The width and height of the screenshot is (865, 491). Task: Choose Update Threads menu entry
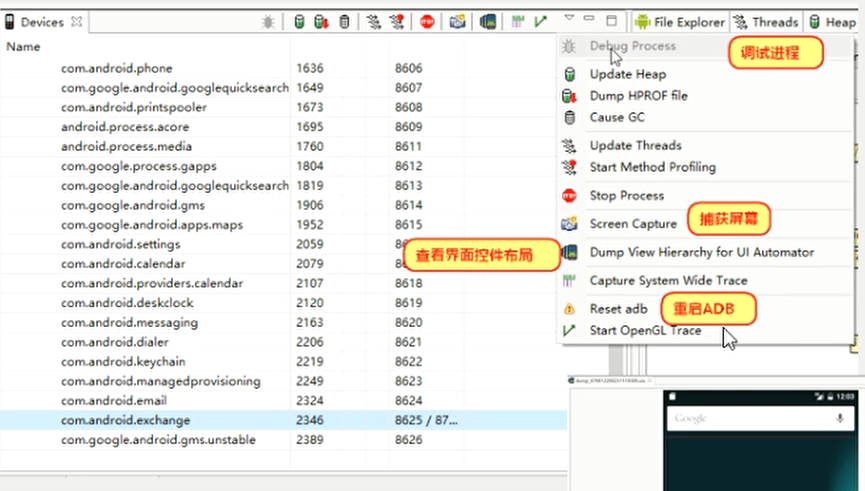point(636,145)
